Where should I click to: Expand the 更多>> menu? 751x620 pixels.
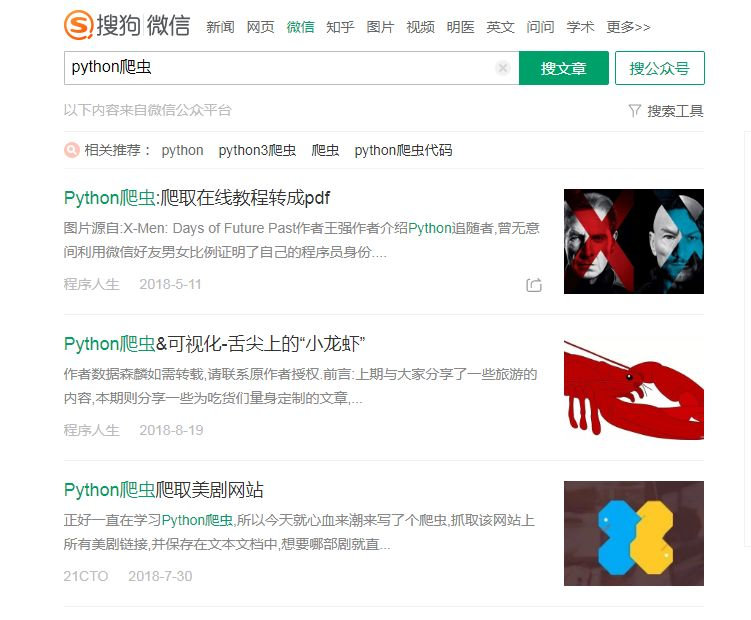[x=628, y=27]
